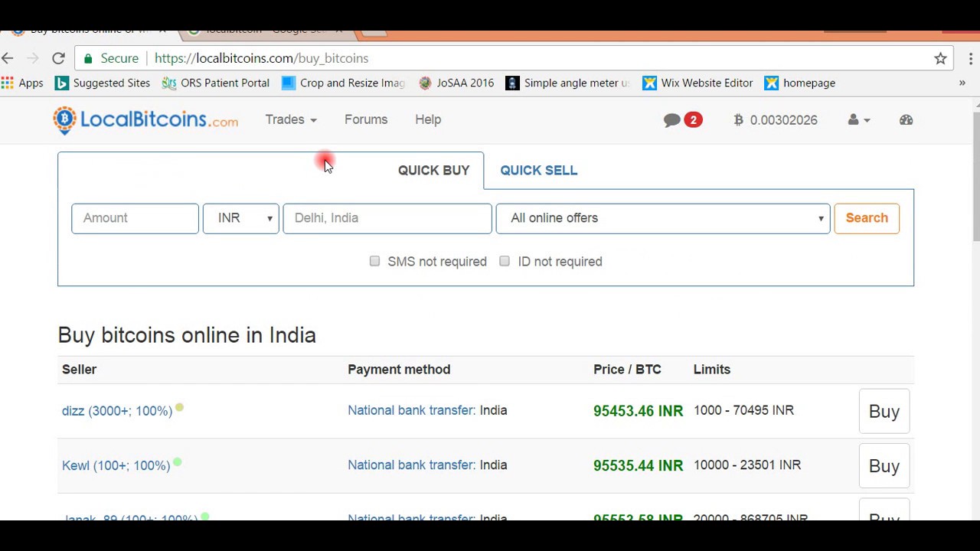The height and width of the screenshot is (551, 980).
Task: Open Crop and Resize Image bookmark
Action: point(343,83)
